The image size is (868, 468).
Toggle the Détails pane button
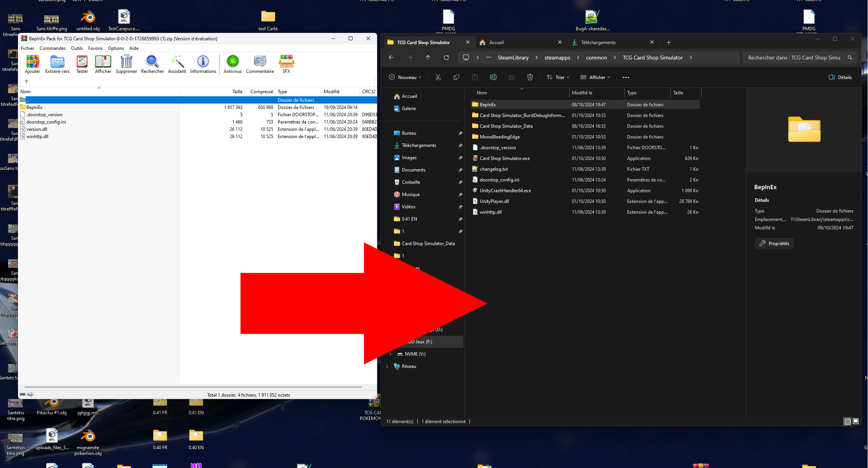coord(840,77)
